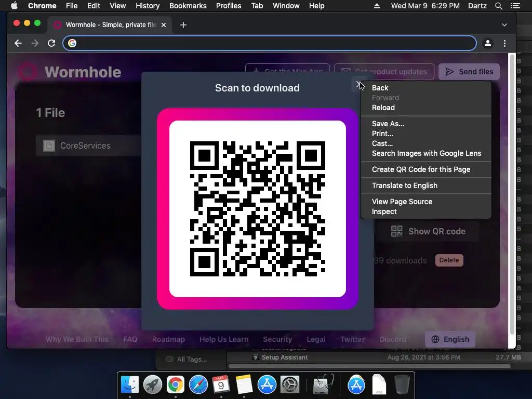Select Cast... in context menu
Image resolution: width=532 pixels, height=399 pixels.
click(382, 143)
